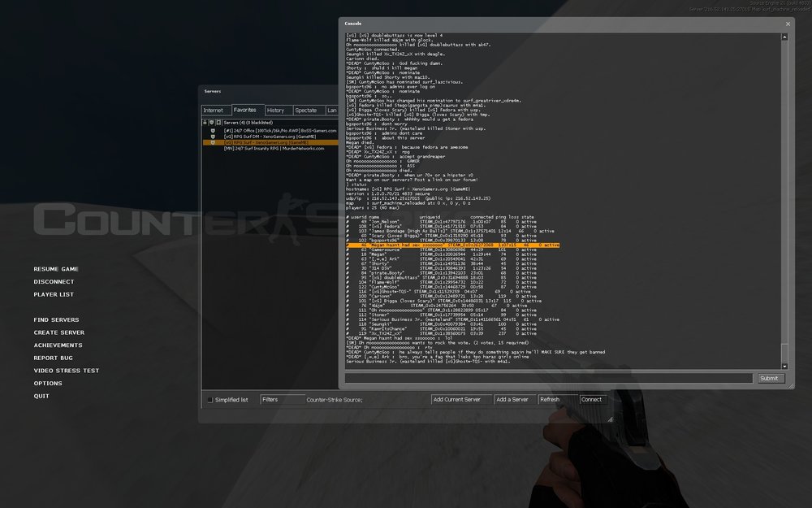This screenshot has width=812, height=508.
Task: Select the RPG Surf DM XenoGamers server row
Action: coord(270,137)
